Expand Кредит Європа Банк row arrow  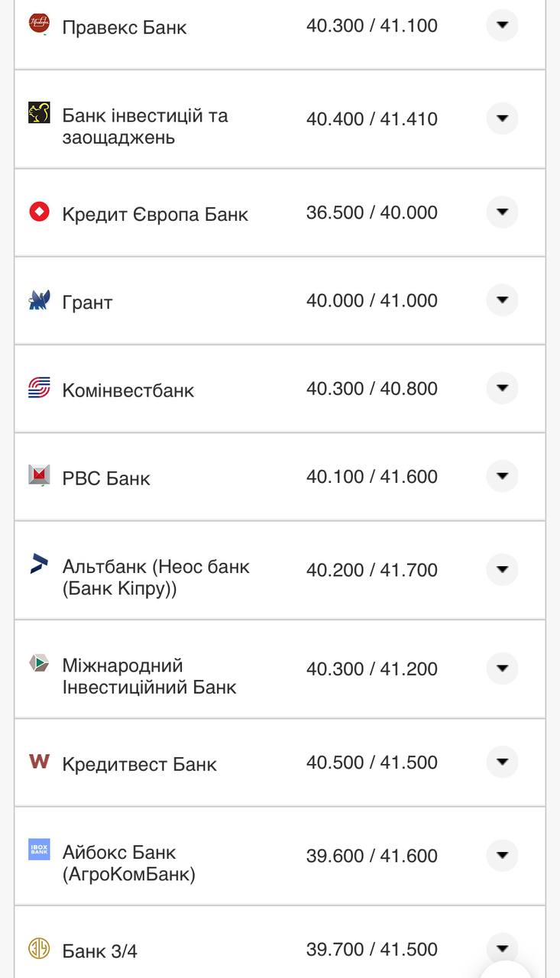502,212
